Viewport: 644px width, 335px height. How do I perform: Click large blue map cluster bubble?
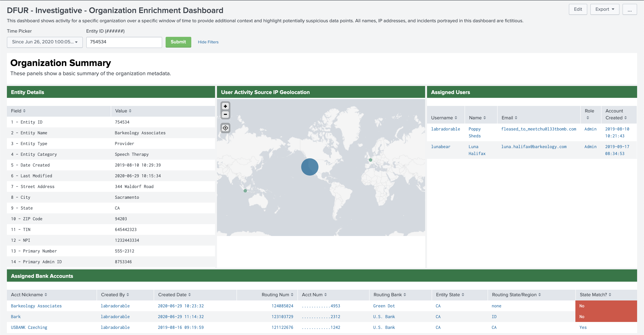coord(310,167)
